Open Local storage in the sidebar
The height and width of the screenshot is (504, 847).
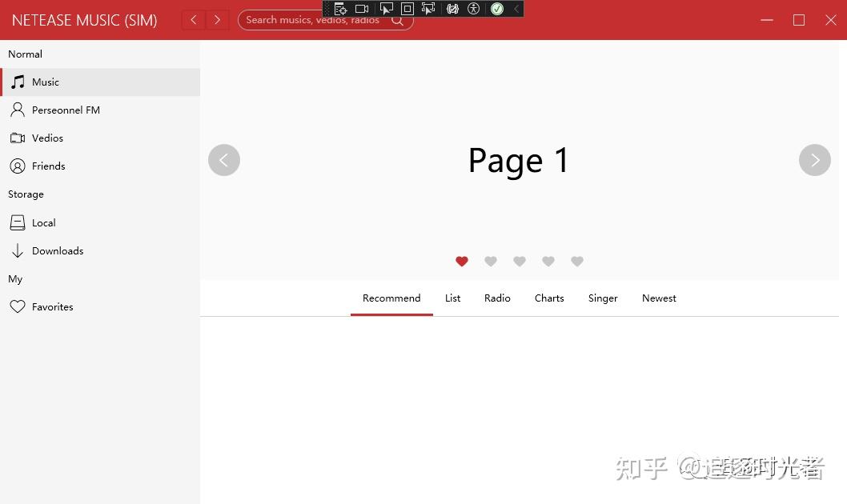point(43,222)
